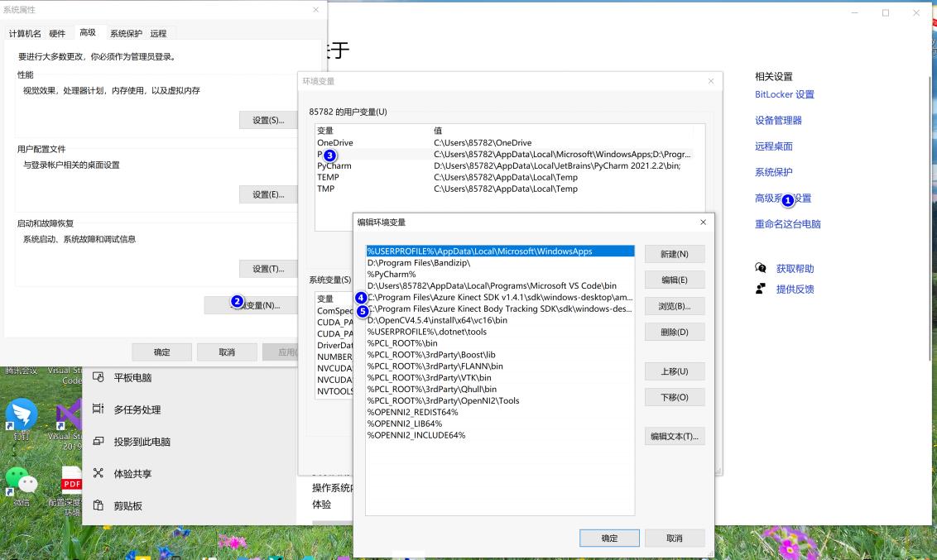This screenshot has height=560, width=937.
Task: Click the 获取帮助 link
Action: (x=795, y=269)
